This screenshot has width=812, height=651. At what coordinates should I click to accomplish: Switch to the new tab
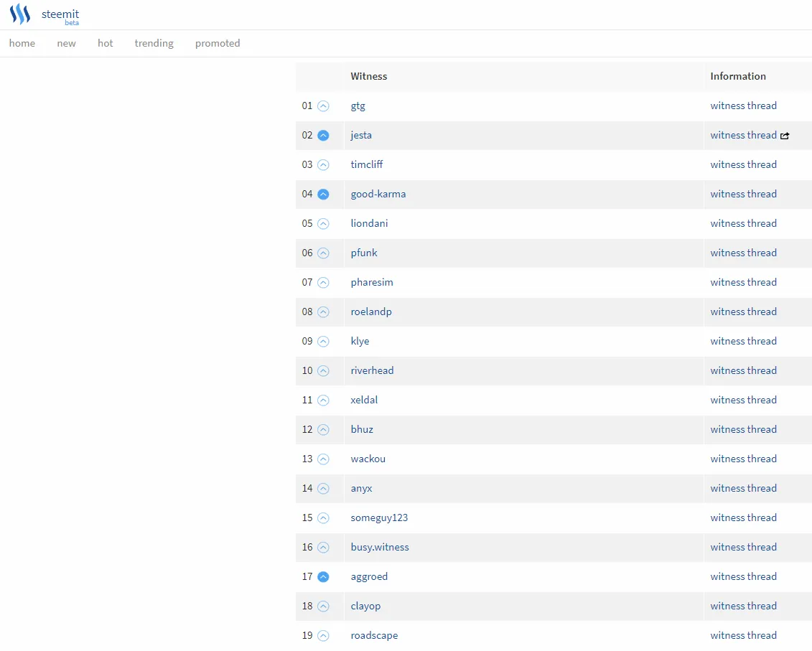coord(66,43)
